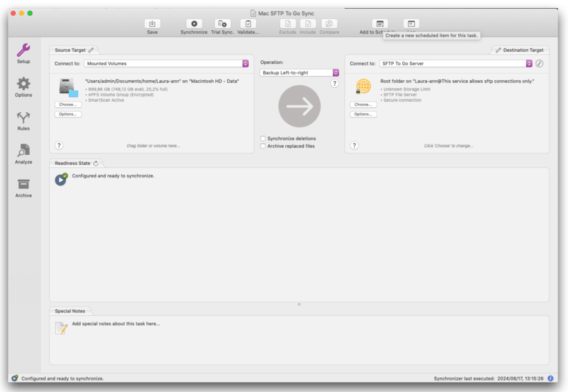
Task: Open the Archive panel
Action: pos(23,187)
